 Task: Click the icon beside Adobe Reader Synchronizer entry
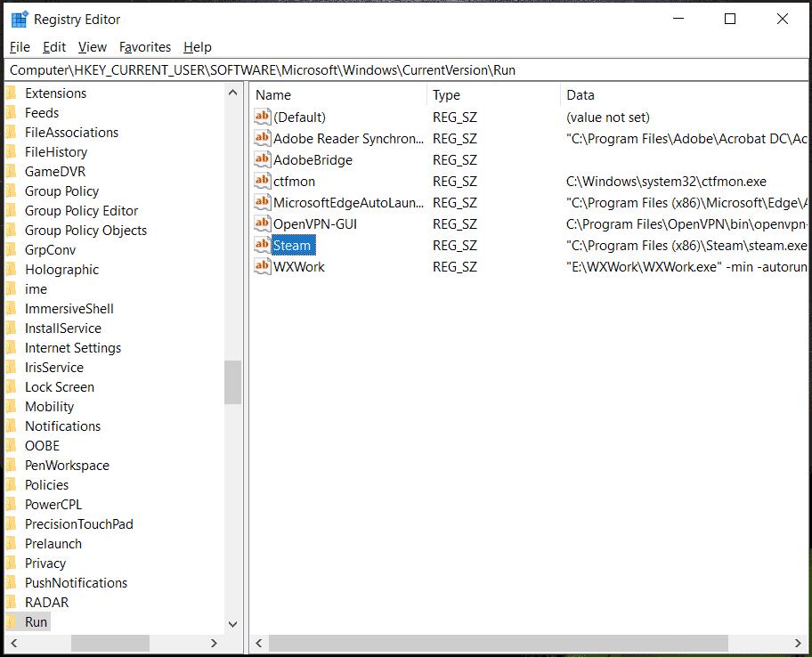(x=263, y=138)
